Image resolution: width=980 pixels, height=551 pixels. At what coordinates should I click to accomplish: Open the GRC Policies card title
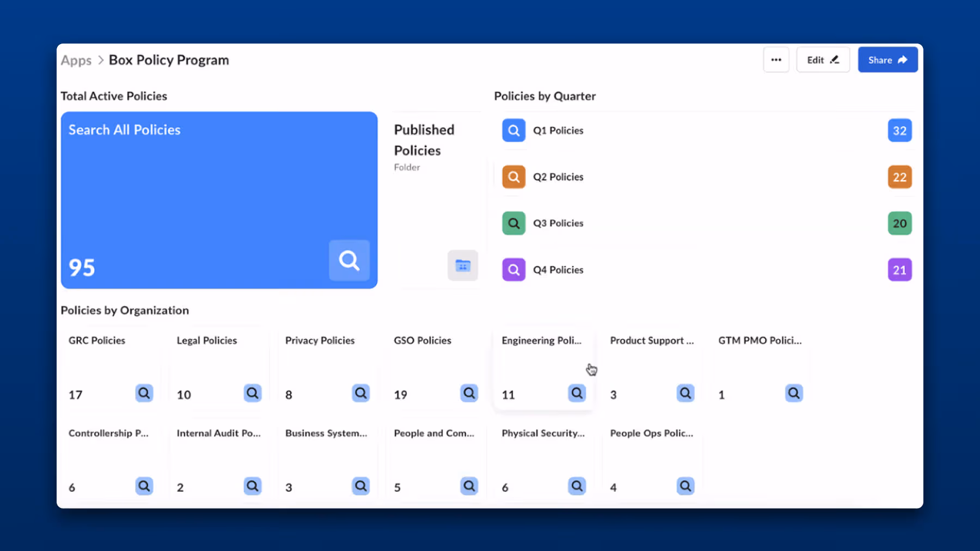pos(97,340)
